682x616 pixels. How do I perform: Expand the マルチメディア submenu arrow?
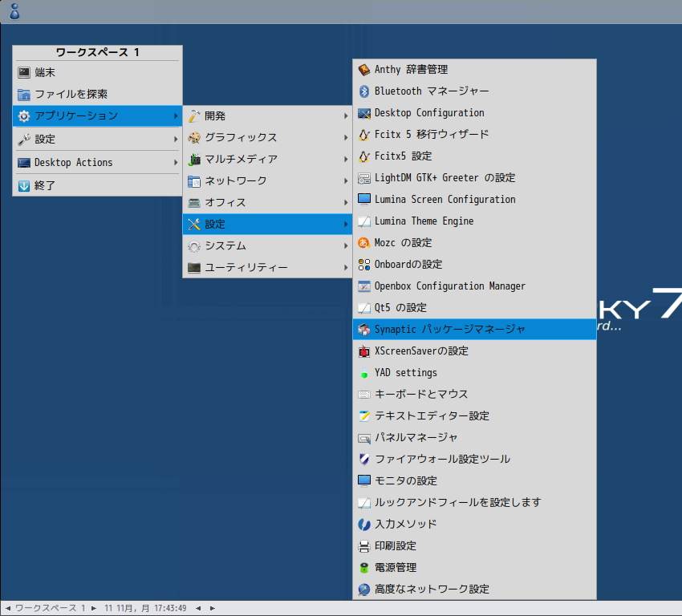click(x=346, y=159)
